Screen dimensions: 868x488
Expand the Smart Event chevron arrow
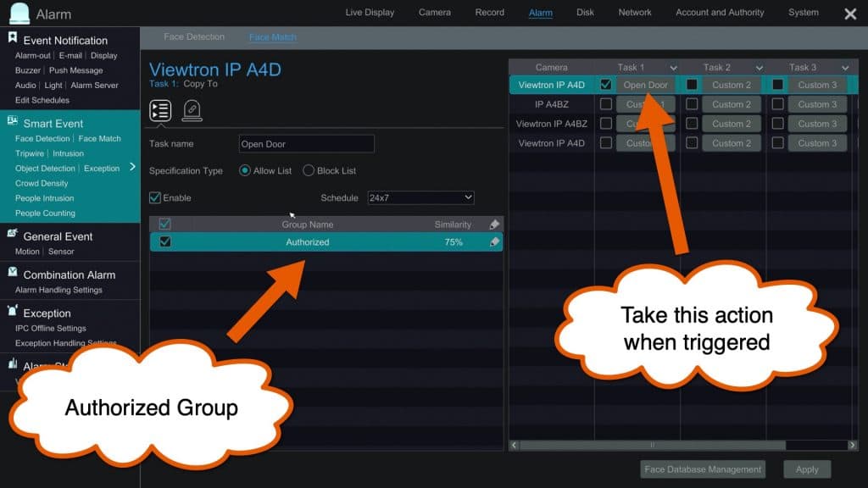click(x=132, y=167)
